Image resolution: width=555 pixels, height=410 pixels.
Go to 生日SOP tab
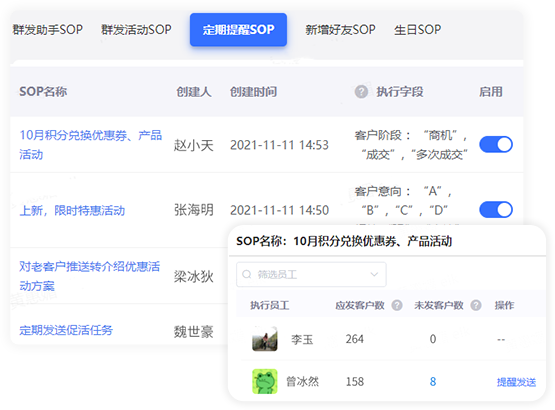click(x=418, y=30)
